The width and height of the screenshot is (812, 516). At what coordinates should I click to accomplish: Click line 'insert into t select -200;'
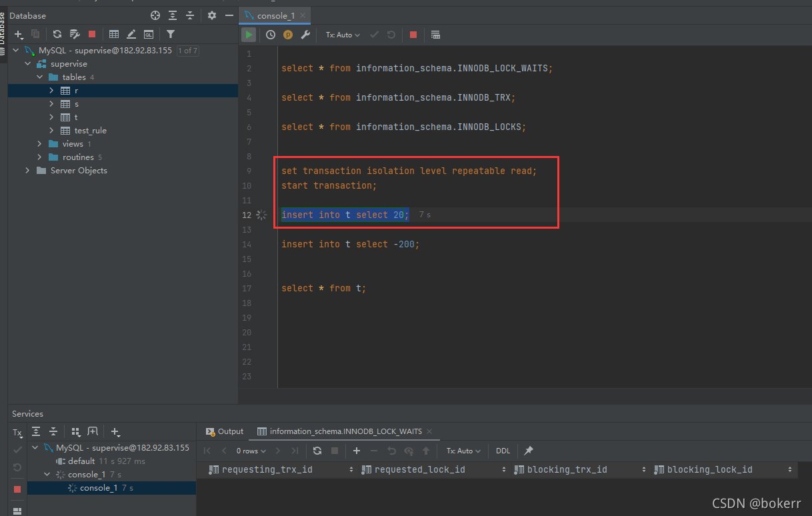point(351,244)
